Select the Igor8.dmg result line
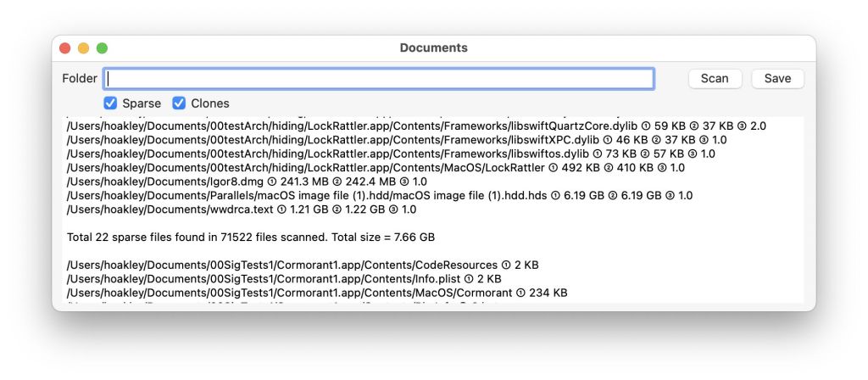The image size is (868, 380). click(246, 182)
